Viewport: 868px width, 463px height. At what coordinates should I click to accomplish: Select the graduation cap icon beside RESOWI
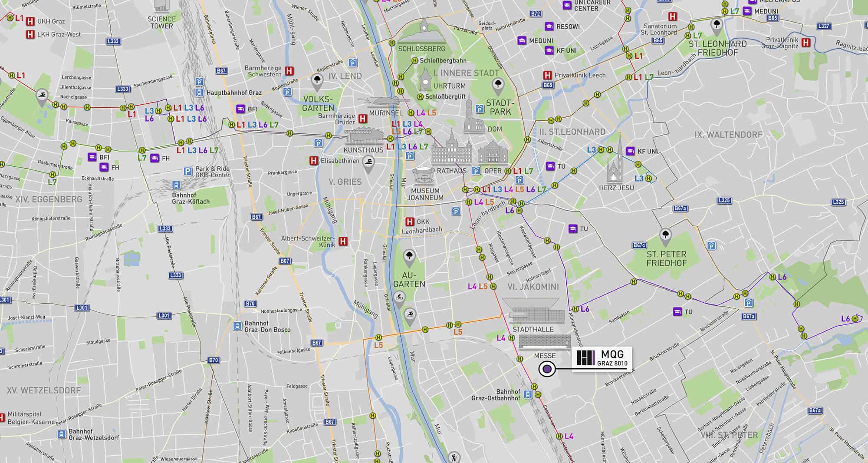coord(549,26)
